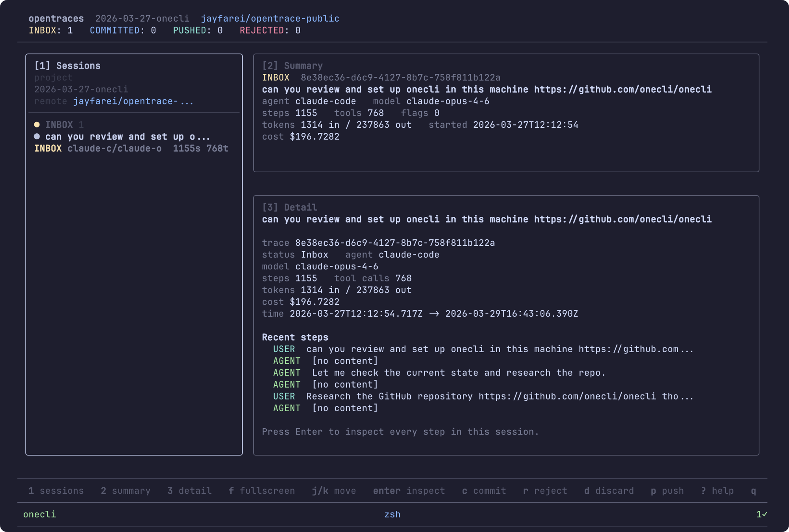Click the yellow INBOX bullet indicator

pyautogui.click(x=37, y=125)
